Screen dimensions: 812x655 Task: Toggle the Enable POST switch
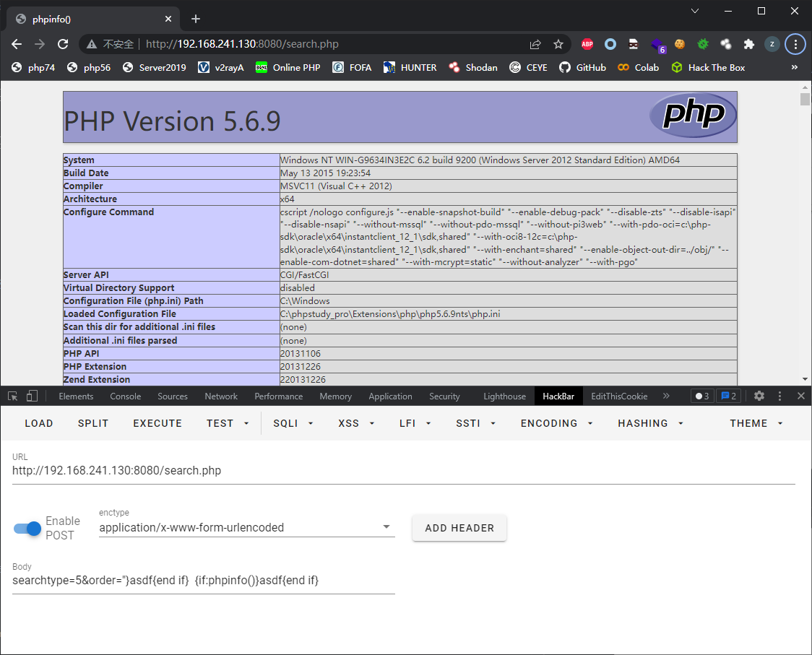[x=27, y=528]
